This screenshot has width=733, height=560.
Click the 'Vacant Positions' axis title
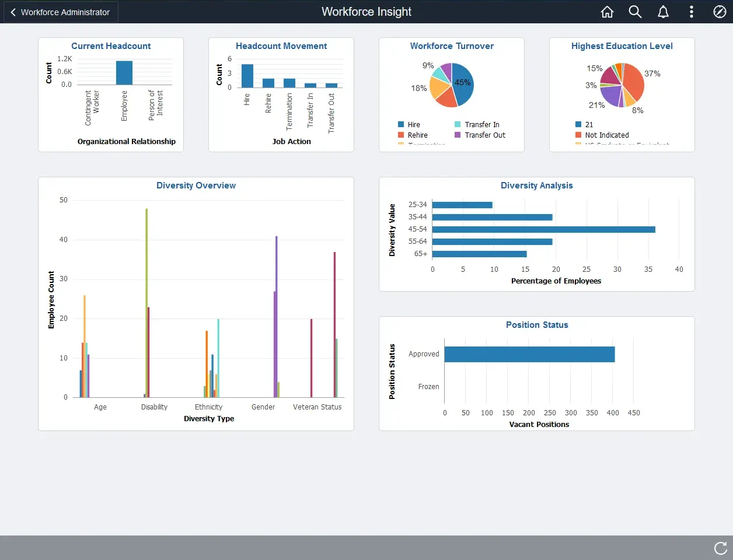click(x=539, y=425)
